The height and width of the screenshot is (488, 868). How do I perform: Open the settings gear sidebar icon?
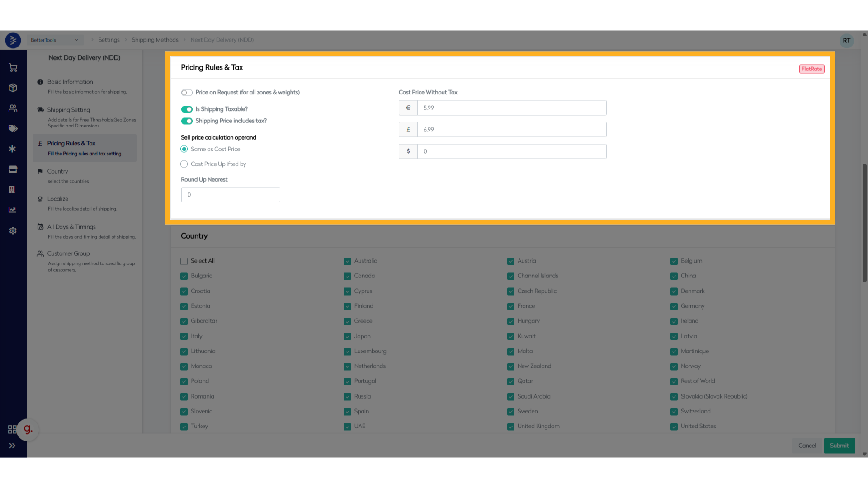(13, 230)
